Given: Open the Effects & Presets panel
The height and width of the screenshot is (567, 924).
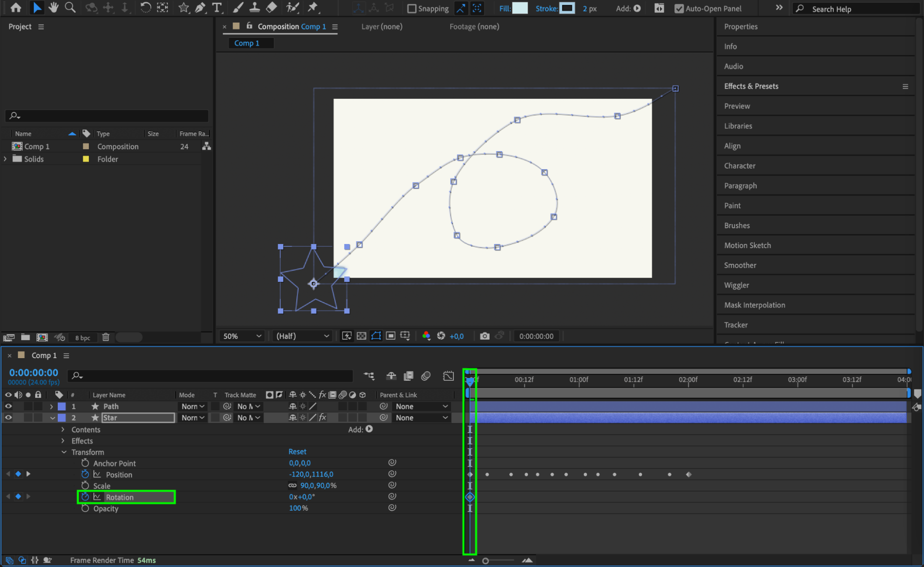Looking at the screenshot, I should click(x=751, y=86).
